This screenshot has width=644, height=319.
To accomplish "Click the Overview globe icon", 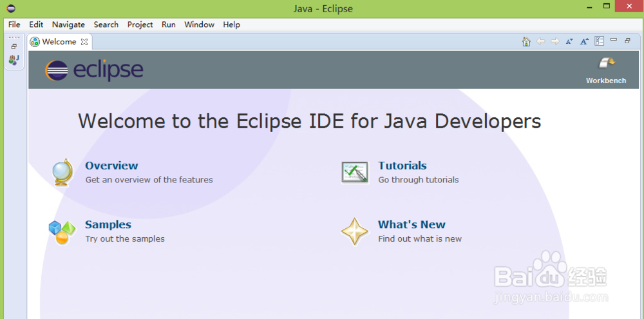I will pyautogui.click(x=62, y=172).
